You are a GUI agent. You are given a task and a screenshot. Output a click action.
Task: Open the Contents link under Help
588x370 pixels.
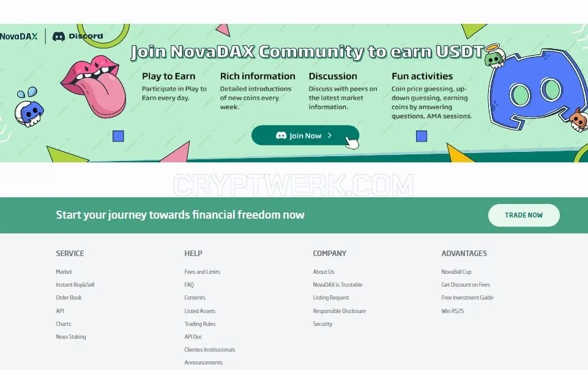pos(195,298)
